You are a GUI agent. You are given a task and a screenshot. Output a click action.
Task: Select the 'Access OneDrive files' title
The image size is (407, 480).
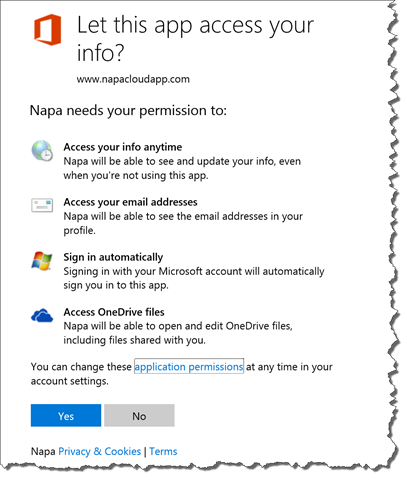pos(114,312)
